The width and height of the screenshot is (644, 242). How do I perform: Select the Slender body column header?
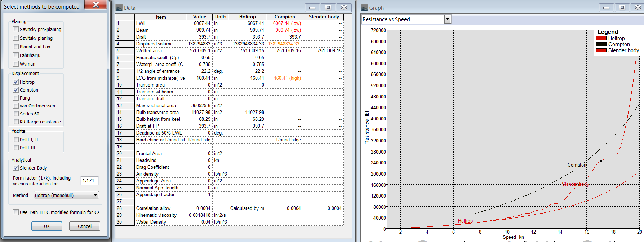point(324,17)
